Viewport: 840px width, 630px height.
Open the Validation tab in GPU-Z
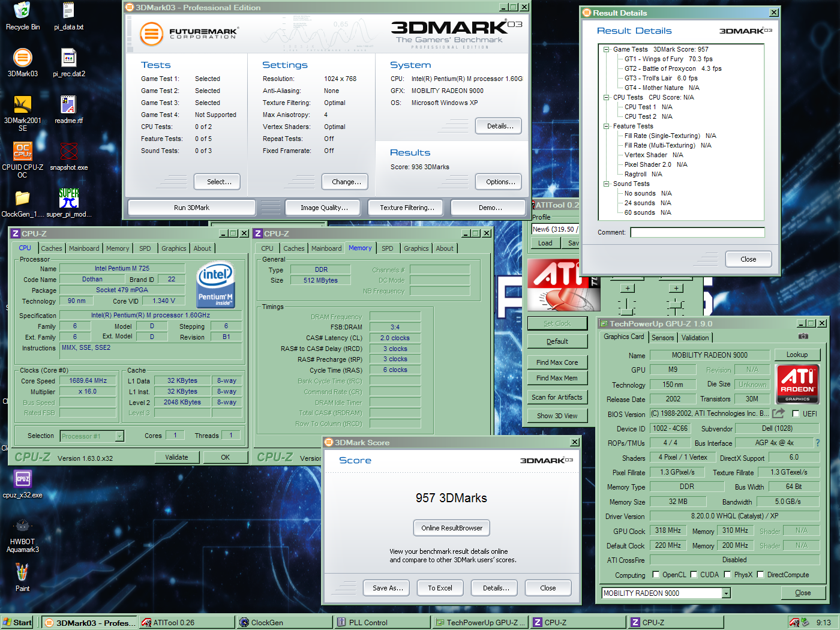[x=695, y=338]
